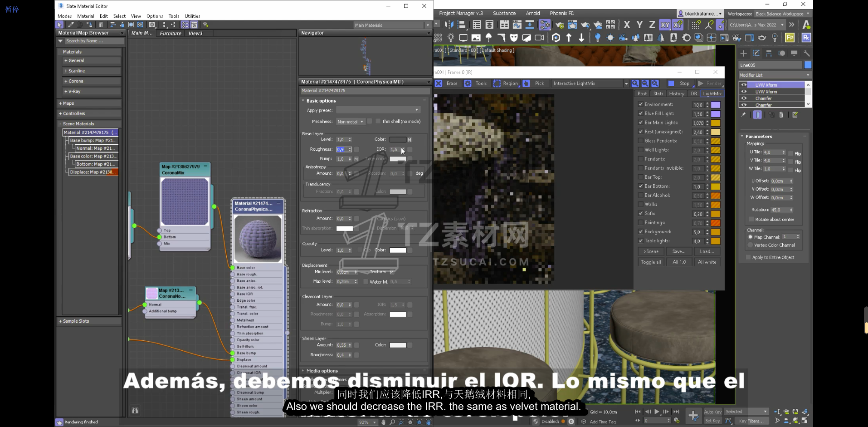
Task: Enable the Glass Pendants light checkbox
Action: pyautogui.click(x=640, y=141)
